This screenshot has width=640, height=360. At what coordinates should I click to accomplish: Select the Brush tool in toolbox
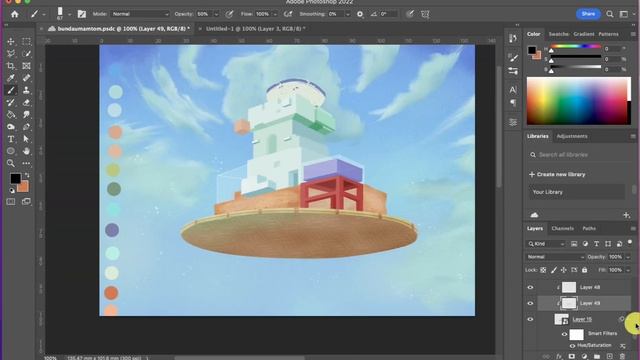pos(11,90)
